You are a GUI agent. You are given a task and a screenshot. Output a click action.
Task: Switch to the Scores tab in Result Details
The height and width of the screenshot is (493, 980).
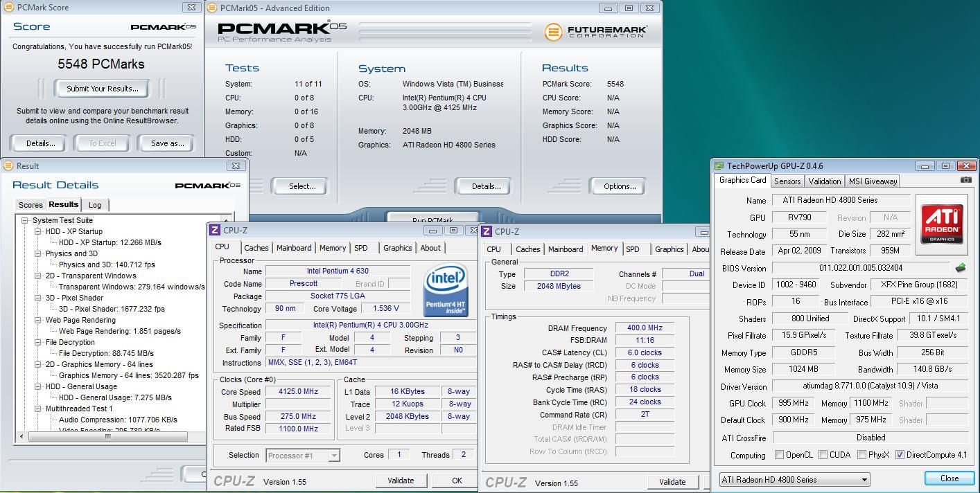click(x=30, y=205)
